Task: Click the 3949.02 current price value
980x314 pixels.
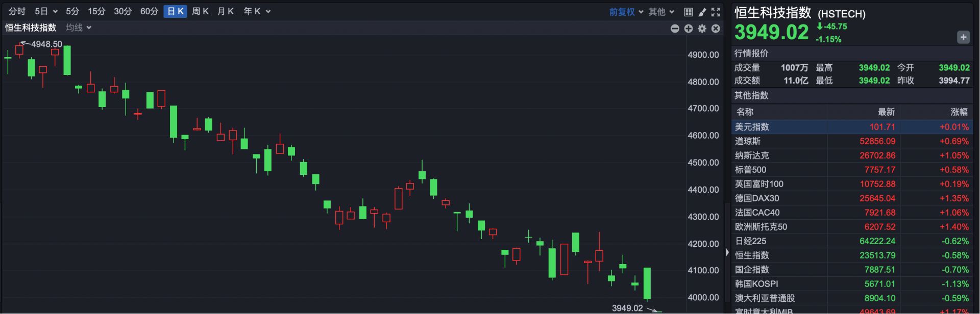Action: coord(771,32)
